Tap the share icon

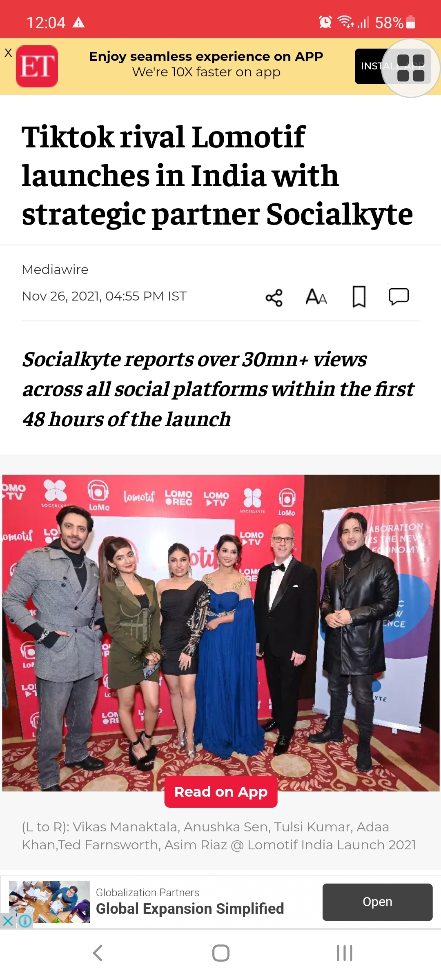(x=274, y=297)
